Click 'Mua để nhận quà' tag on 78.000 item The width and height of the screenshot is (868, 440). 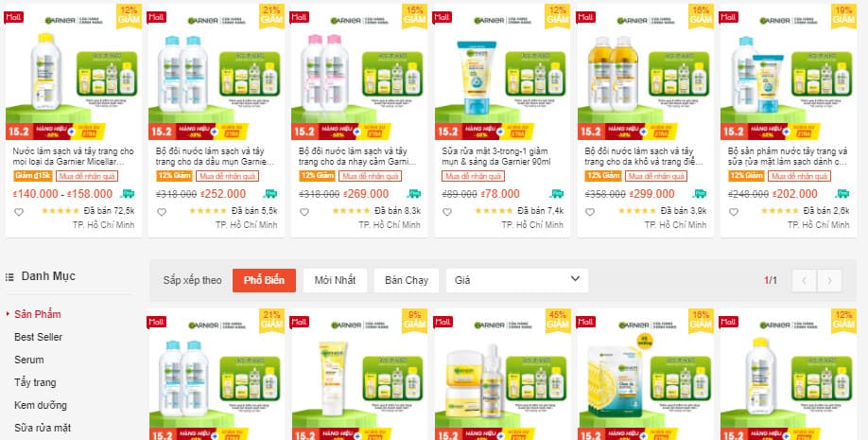pyautogui.click(x=474, y=176)
